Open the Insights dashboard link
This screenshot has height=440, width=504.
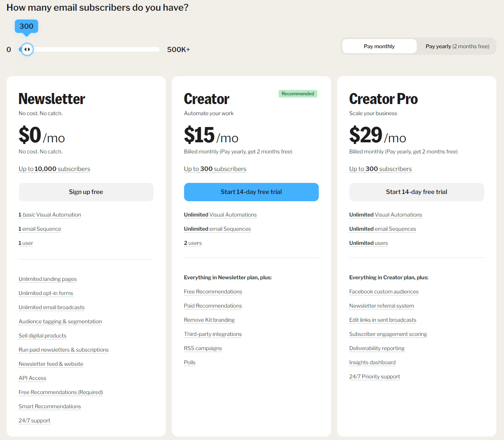(372, 362)
